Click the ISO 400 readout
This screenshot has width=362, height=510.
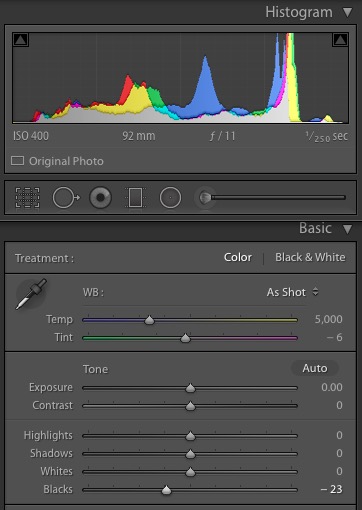(x=31, y=136)
